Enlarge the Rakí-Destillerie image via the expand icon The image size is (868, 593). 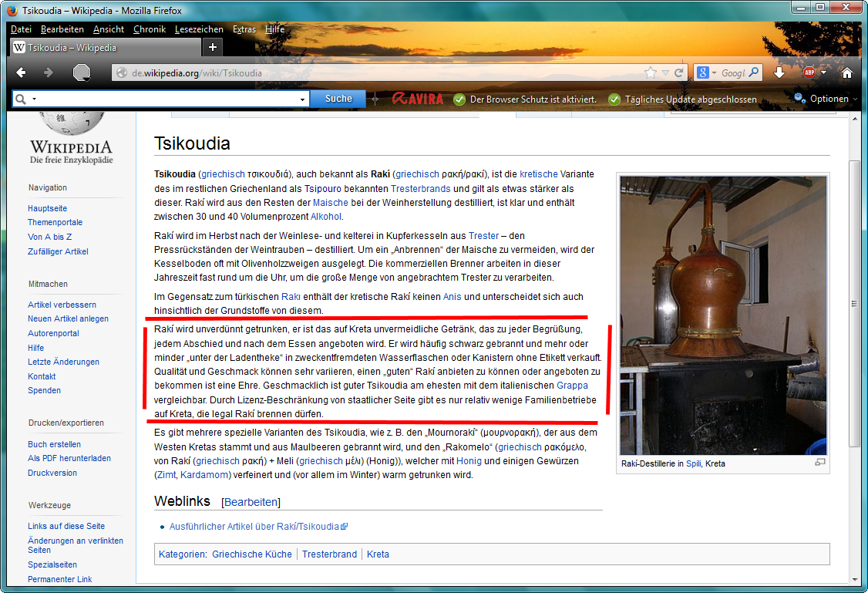tap(819, 463)
